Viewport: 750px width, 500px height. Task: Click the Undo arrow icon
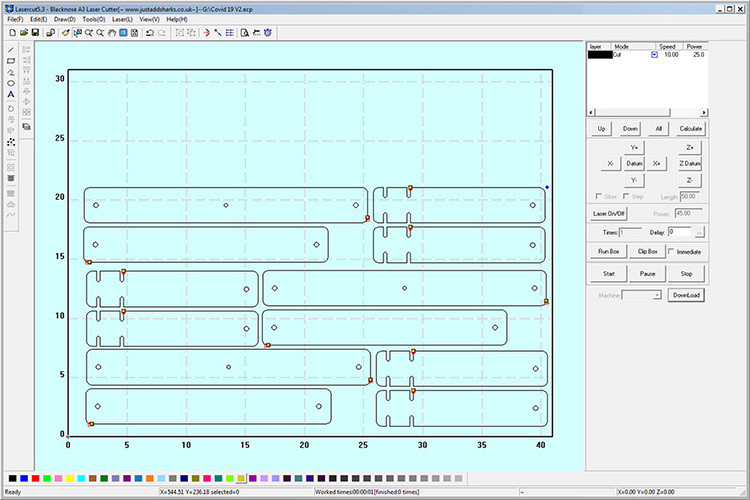150,32
